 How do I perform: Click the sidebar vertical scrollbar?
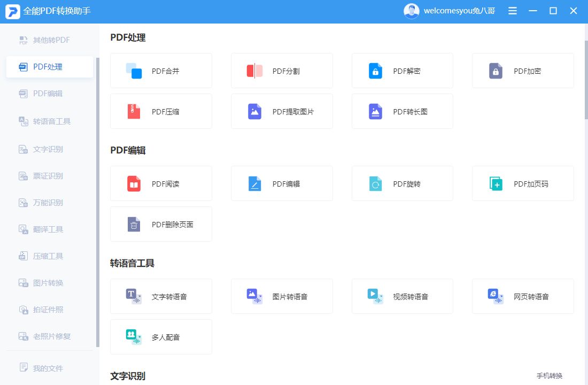coord(98,203)
